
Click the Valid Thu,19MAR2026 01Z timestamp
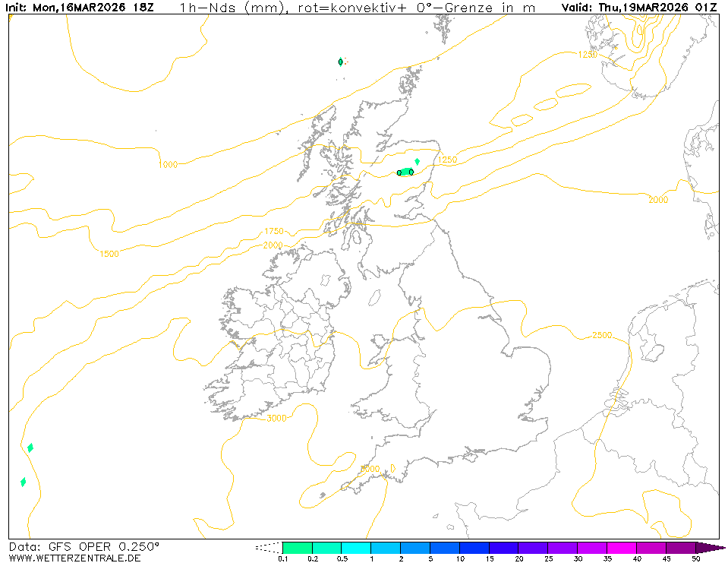pos(639,8)
